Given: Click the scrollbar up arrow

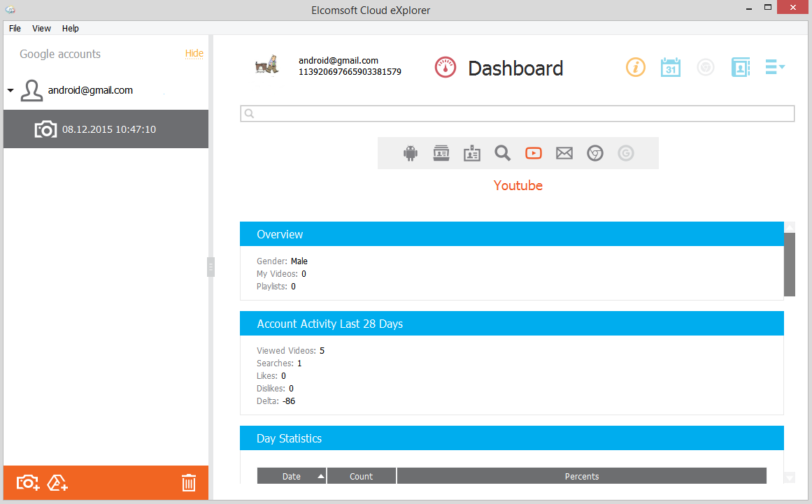Looking at the screenshot, I should (x=789, y=227).
